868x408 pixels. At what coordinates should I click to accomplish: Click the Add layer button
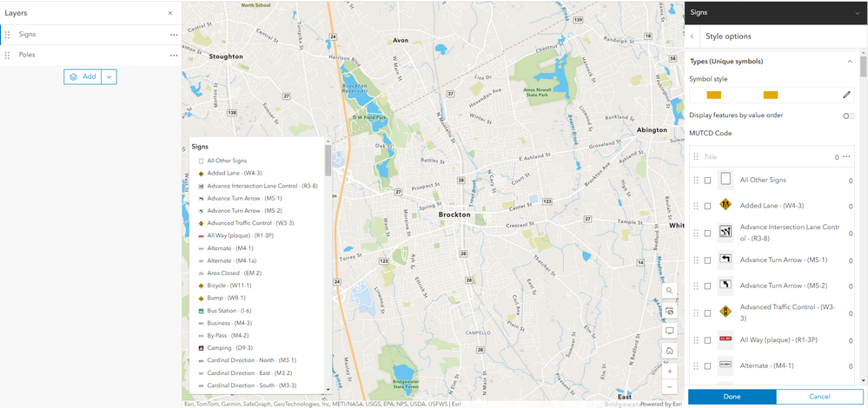point(83,77)
